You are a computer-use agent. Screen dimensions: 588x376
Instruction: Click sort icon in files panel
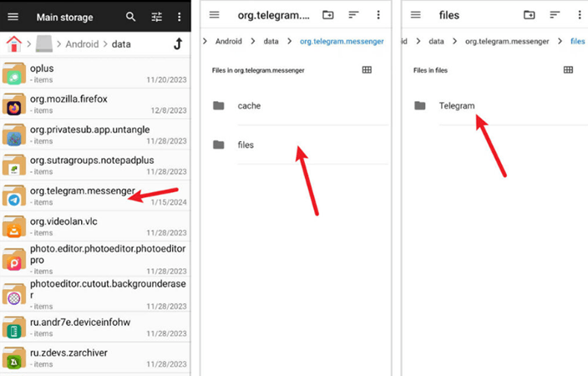(x=555, y=15)
